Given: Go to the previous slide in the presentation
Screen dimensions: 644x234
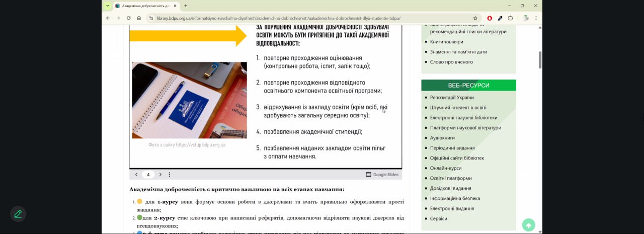Looking at the screenshot, I should (136, 175).
